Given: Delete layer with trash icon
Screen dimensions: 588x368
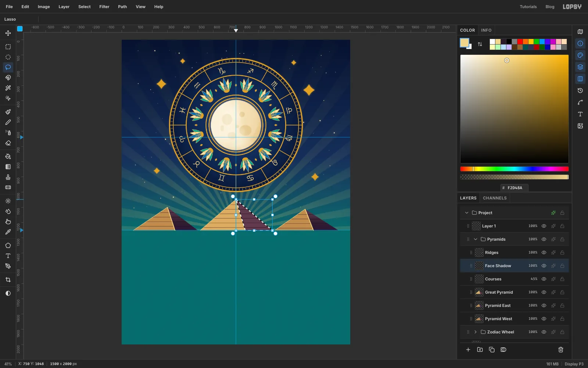Looking at the screenshot, I should tap(561, 350).
